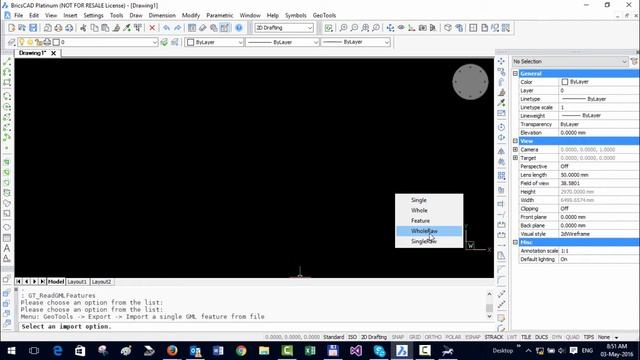Click the command line input field

pos(256,327)
